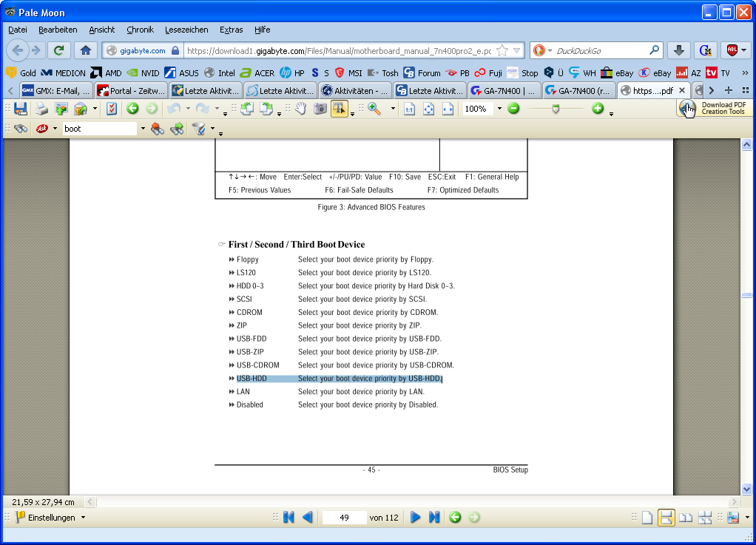Click the Print icon in PDF toolbar
The image size is (756, 545).
(x=42, y=109)
